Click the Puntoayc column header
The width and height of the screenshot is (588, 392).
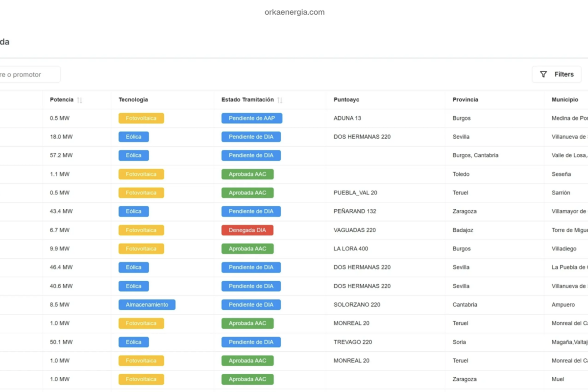point(346,99)
